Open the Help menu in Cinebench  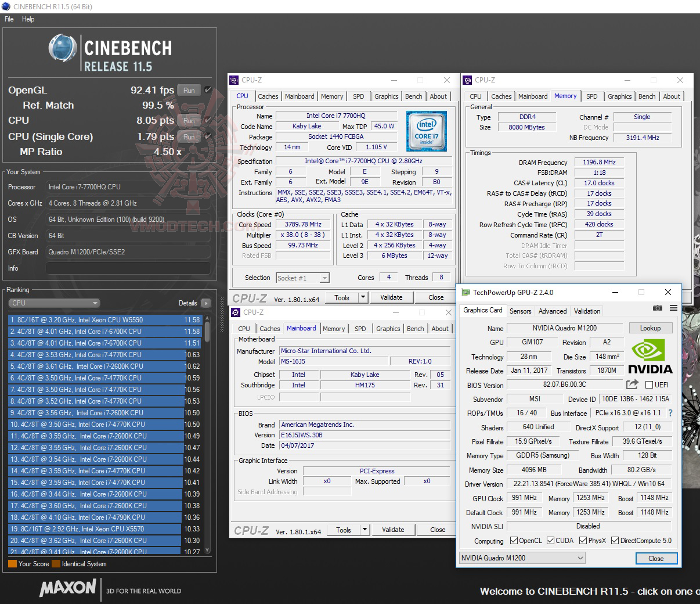tap(28, 19)
